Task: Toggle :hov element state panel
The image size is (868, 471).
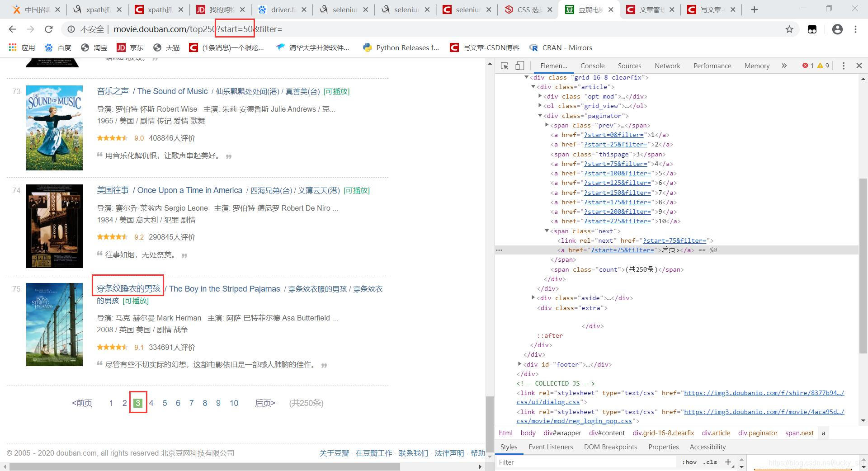Action: [689, 462]
